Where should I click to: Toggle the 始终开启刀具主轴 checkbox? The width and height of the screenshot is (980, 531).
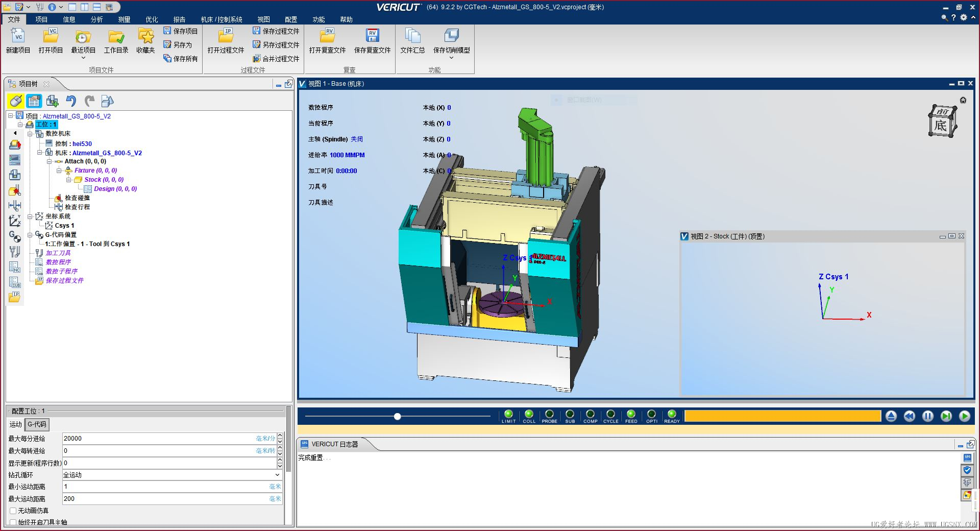point(13,522)
